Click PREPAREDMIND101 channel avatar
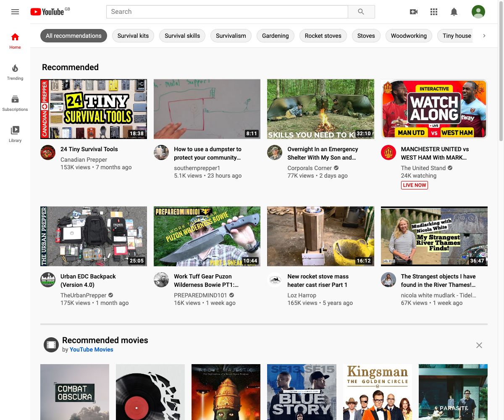 [x=161, y=280]
